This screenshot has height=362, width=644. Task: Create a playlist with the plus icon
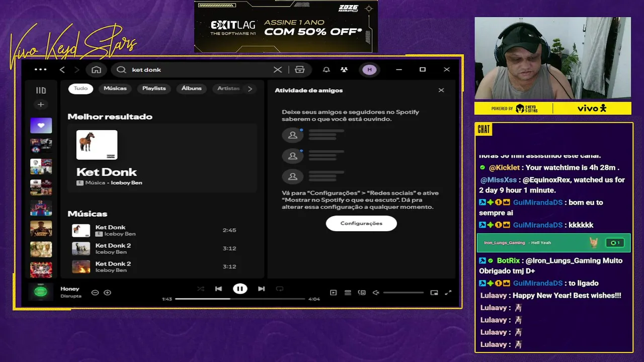click(x=41, y=105)
